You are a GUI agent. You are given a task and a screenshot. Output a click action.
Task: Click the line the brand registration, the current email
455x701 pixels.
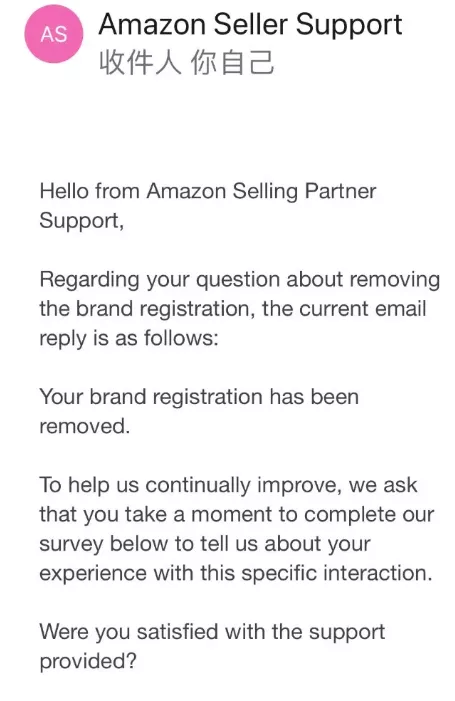[232, 309]
